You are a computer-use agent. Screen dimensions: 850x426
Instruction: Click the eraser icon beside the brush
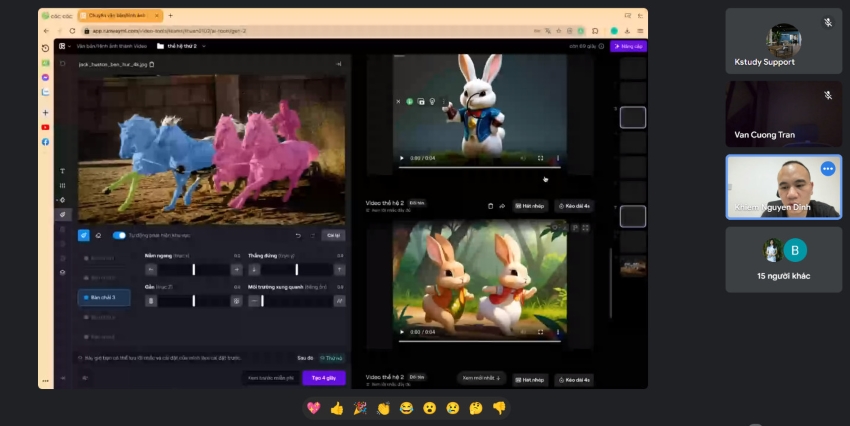point(98,235)
